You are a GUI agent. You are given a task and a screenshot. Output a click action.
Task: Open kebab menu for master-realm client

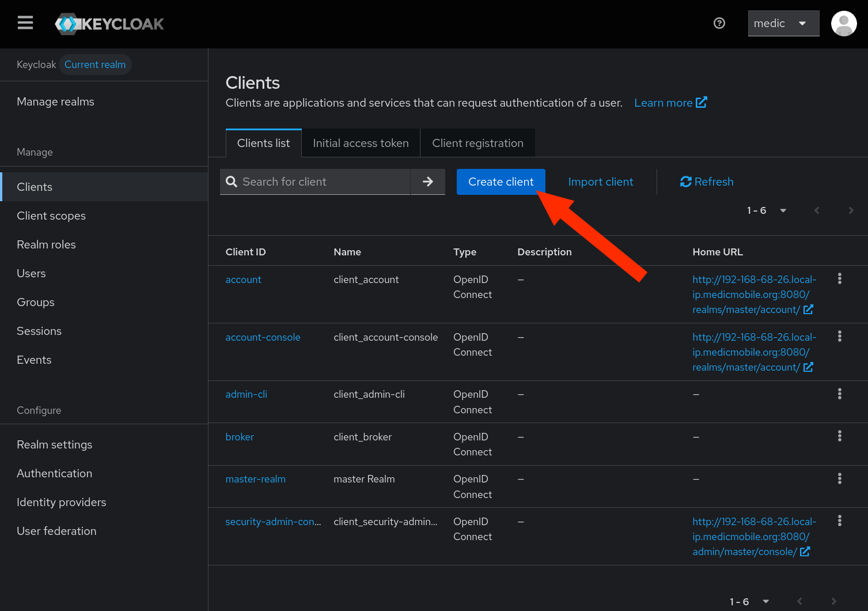[x=840, y=478]
